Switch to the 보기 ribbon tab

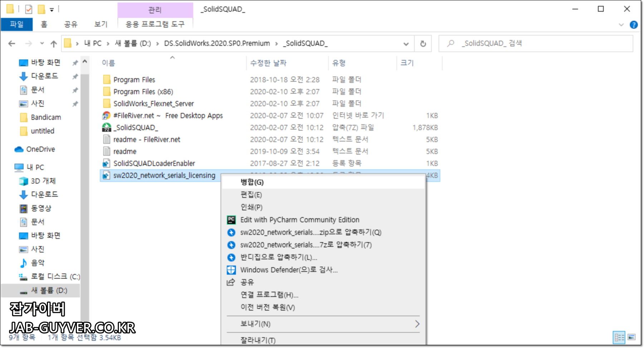101,24
